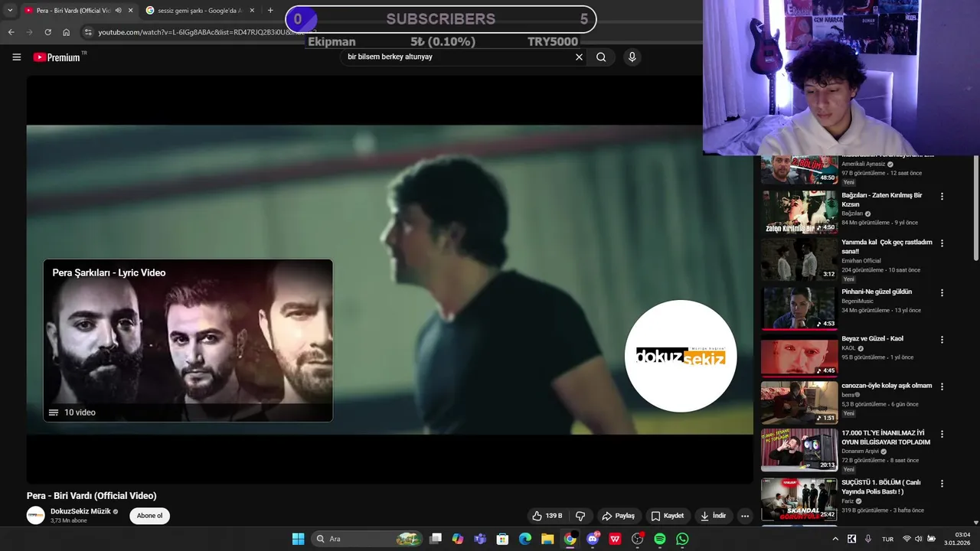
Task: Save the video with Kaydet
Action: click(x=667, y=516)
